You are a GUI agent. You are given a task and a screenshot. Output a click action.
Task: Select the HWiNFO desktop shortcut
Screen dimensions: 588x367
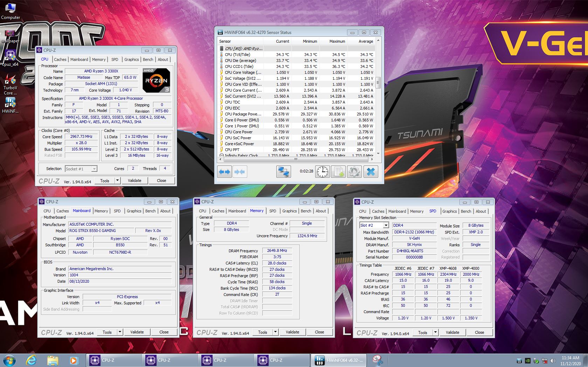pos(10,105)
